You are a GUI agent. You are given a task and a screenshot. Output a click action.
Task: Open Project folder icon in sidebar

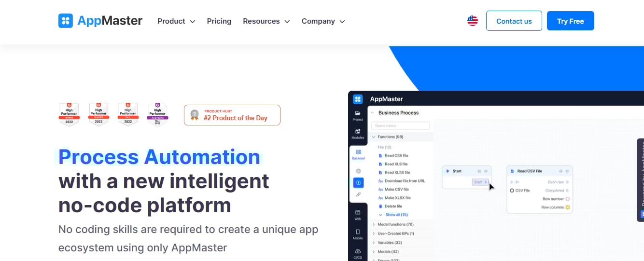tap(358, 113)
